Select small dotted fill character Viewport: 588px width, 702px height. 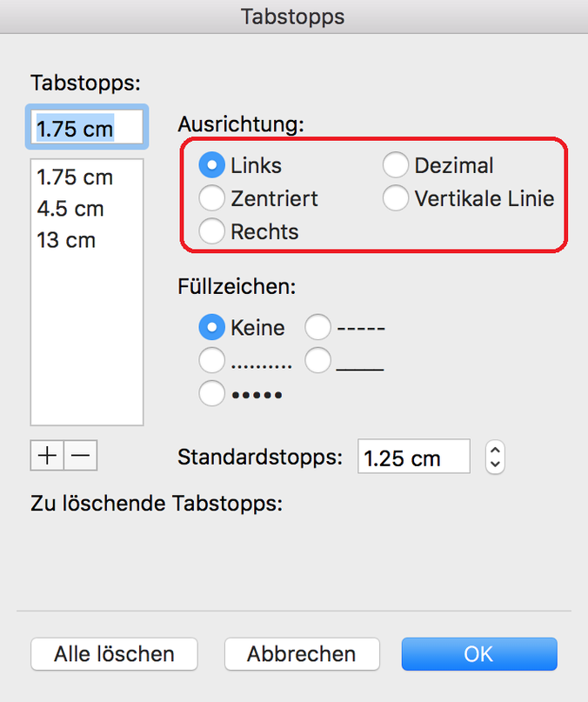point(211,360)
